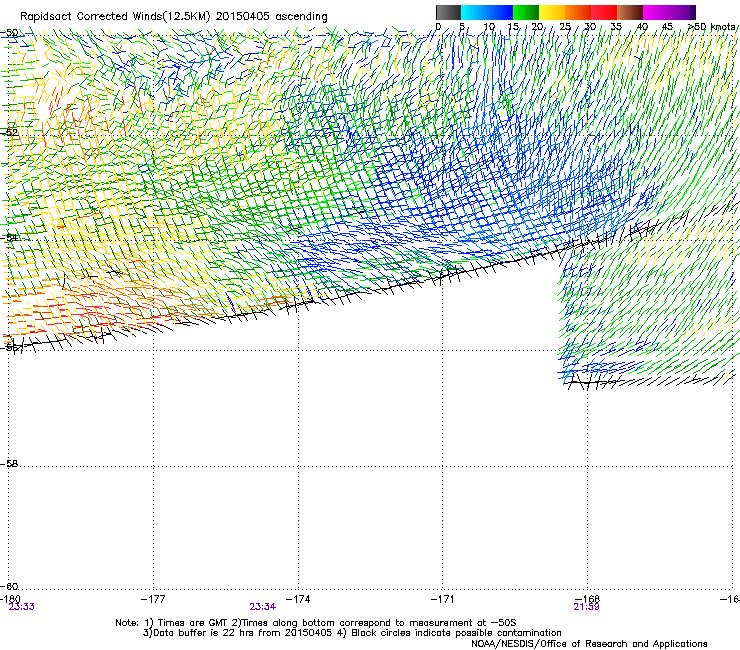This screenshot has width=740, height=650.
Task: Click the -174 longitude axis label
Action: [298, 599]
